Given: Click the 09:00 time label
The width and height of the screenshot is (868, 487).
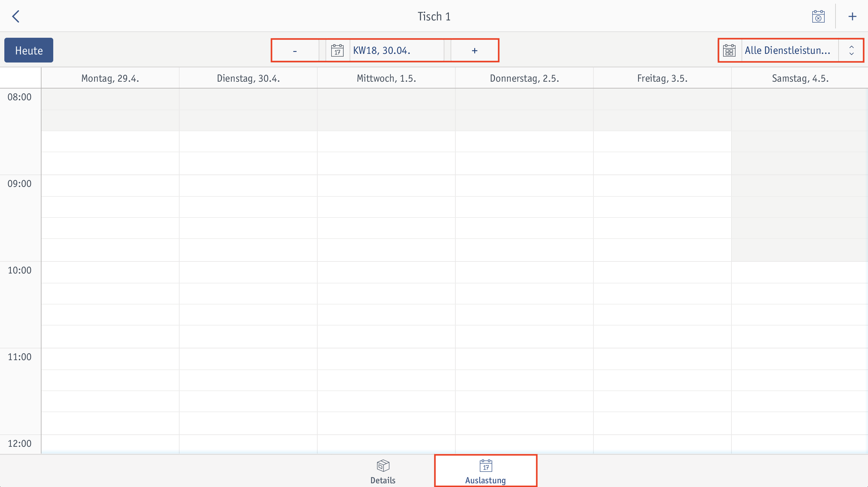Looking at the screenshot, I should 20,183.
